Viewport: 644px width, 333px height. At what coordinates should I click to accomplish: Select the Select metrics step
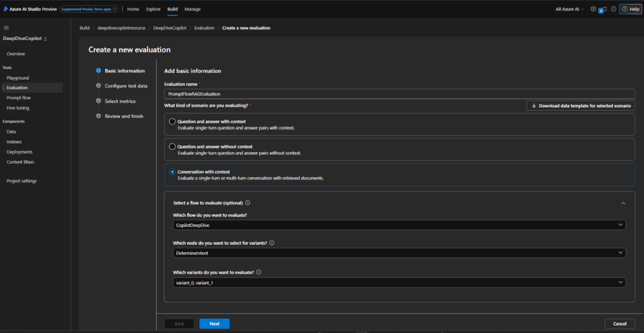[x=116, y=101]
